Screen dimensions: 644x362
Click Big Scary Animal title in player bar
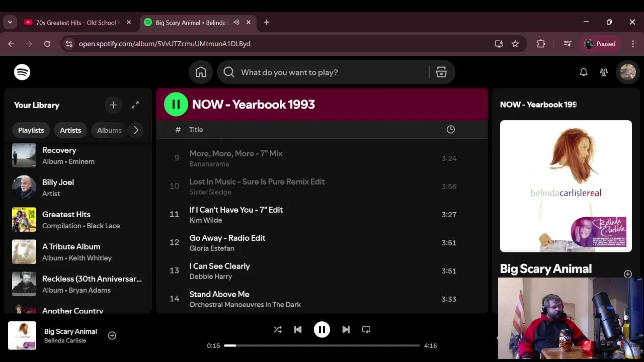[70, 331]
